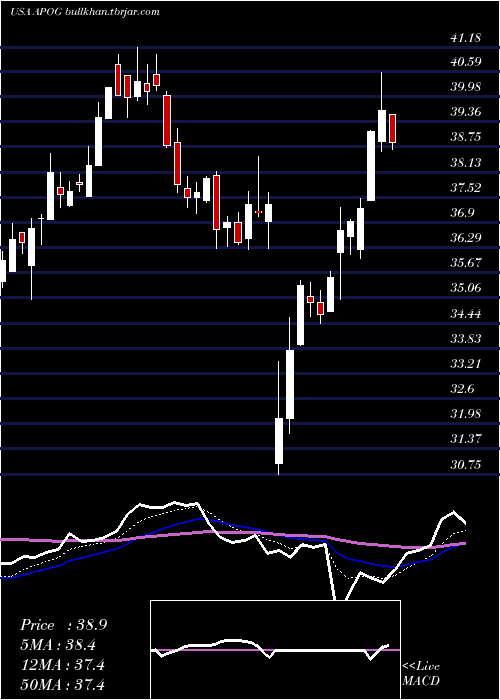Click the 39.36 price axis label
Image resolution: width=500 pixels, height=700 pixels.
click(466, 112)
